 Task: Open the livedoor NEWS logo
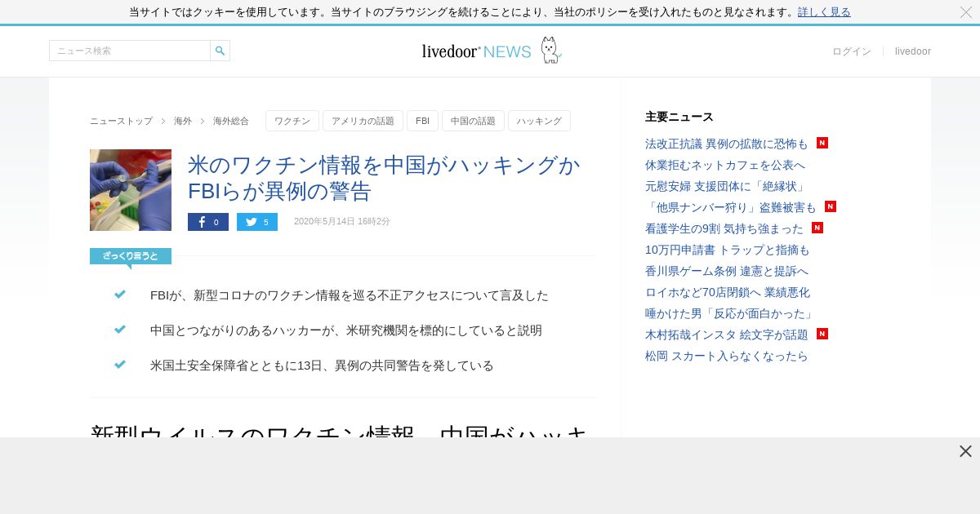tap(476, 51)
